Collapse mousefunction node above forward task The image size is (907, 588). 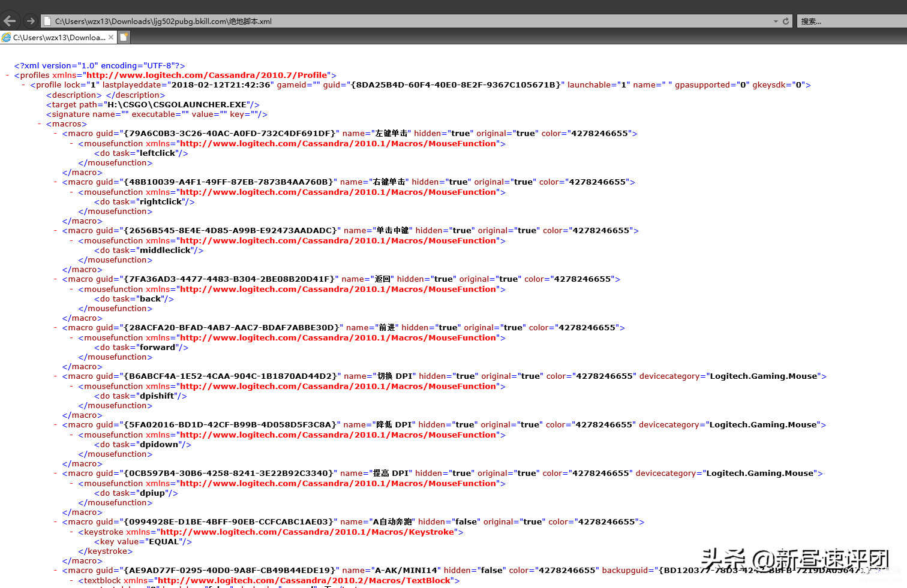point(72,338)
